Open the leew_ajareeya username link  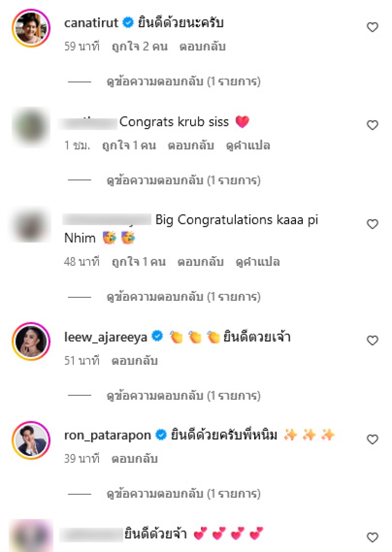tap(105, 337)
